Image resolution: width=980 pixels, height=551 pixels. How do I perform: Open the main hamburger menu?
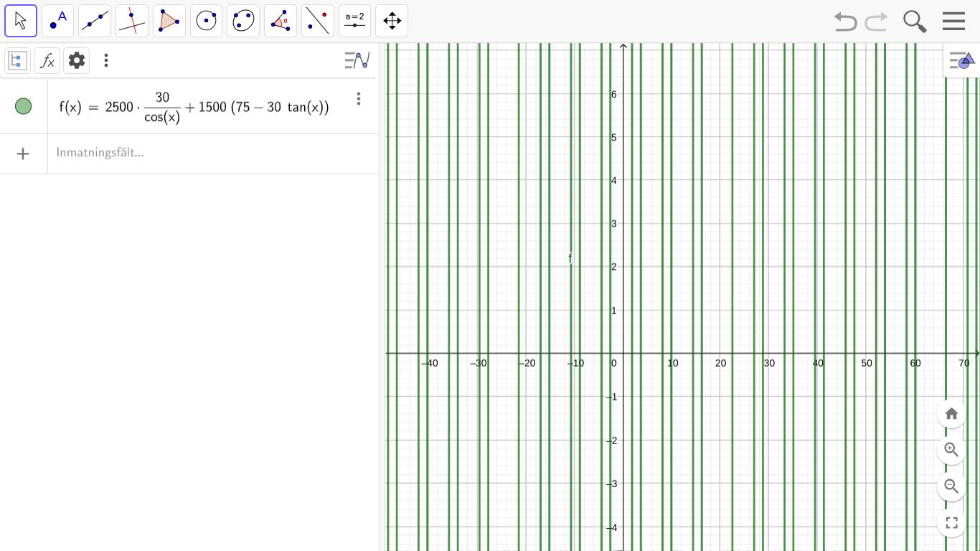(x=953, y=21)
